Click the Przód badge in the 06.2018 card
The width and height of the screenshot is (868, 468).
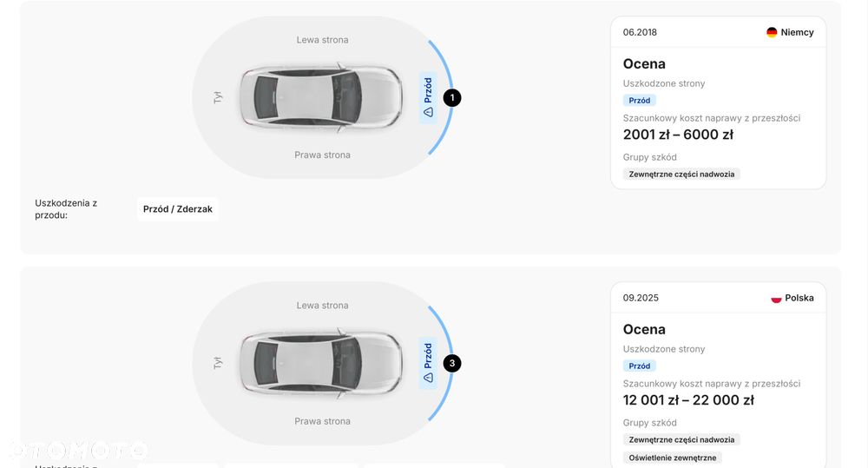point(640,101)
